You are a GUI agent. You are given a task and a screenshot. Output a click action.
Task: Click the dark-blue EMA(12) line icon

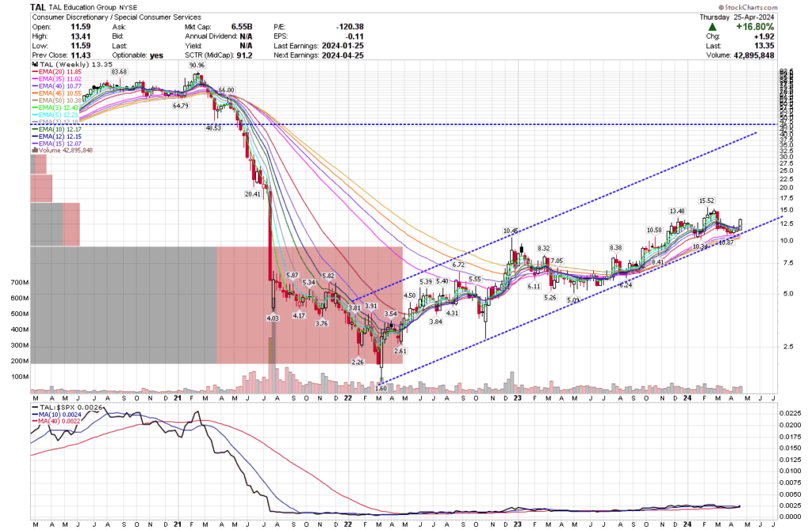[x=35, y=135]
